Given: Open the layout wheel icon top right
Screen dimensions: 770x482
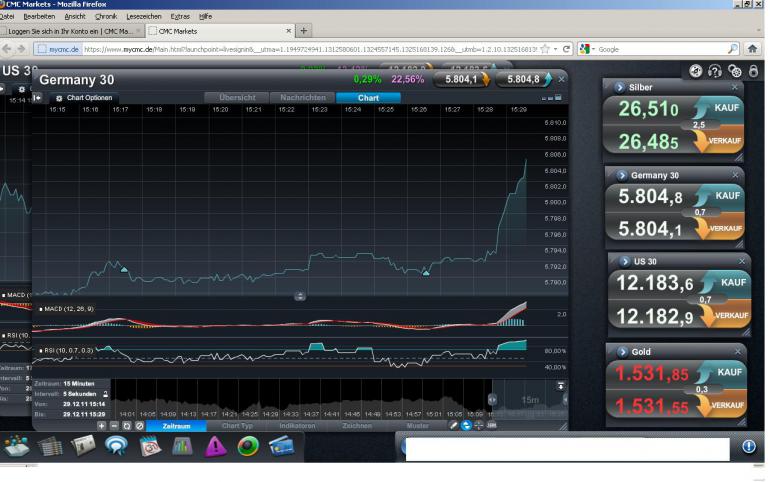Looking at the screenshot, I should coord(695,71).
